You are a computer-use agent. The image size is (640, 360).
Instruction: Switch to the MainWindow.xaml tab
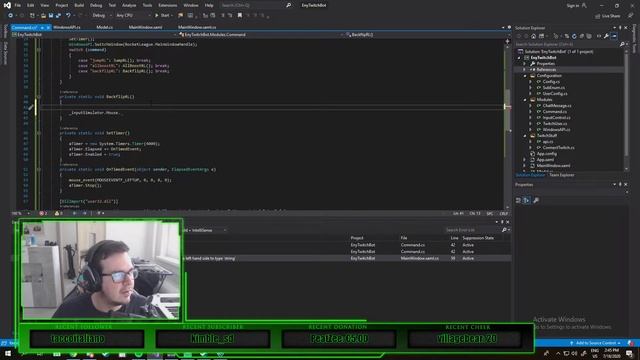(145, 27)
